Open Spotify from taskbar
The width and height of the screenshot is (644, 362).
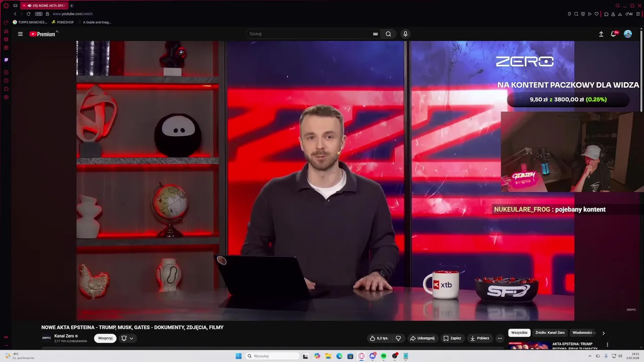(x=383, y=356)
